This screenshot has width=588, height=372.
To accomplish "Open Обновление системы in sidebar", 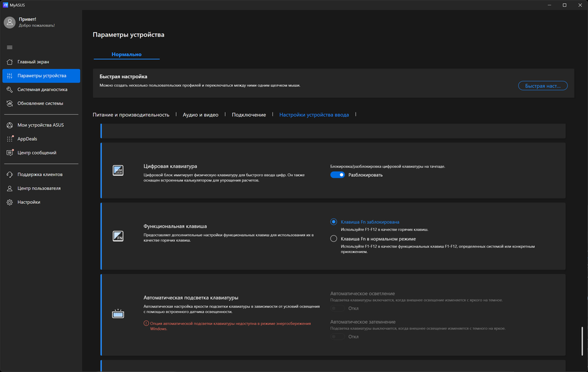I will point(42,104).
